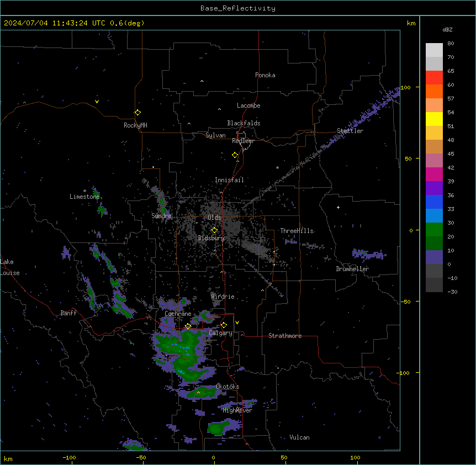Image resolution: width=476 pixels, height=465 pixels.
Task: Select the light gray 70-80 dBZ legend swatch
Action: coord(434,50)
